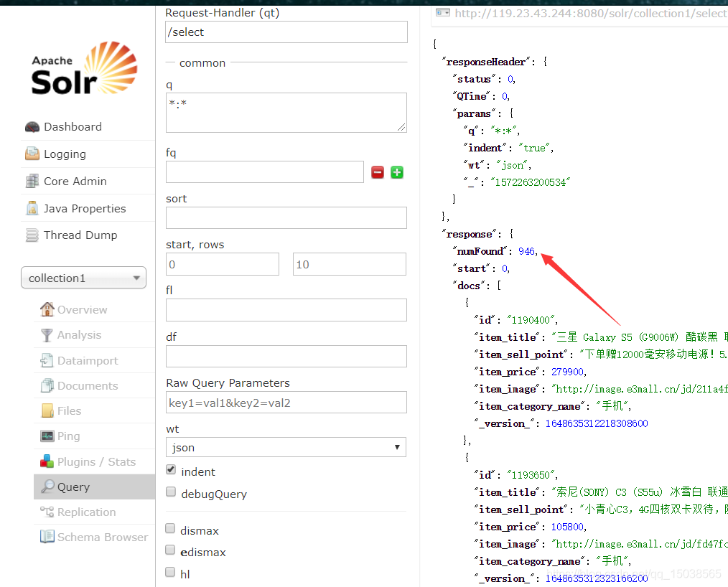
Task: Click the Core Admin icon
Action: (x=32, y=181)
